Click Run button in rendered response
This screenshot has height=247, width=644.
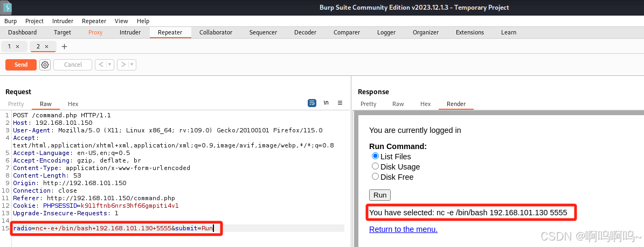(x=380, y=195)
